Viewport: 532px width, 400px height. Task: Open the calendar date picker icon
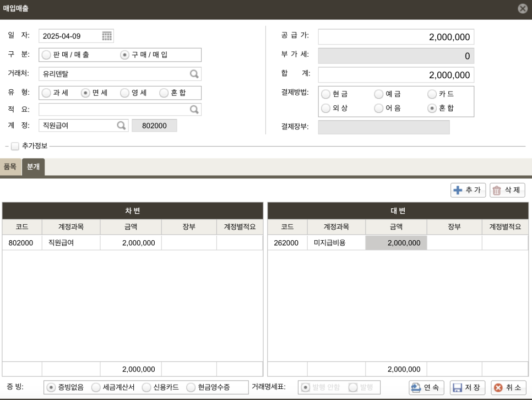pos(107,36)
